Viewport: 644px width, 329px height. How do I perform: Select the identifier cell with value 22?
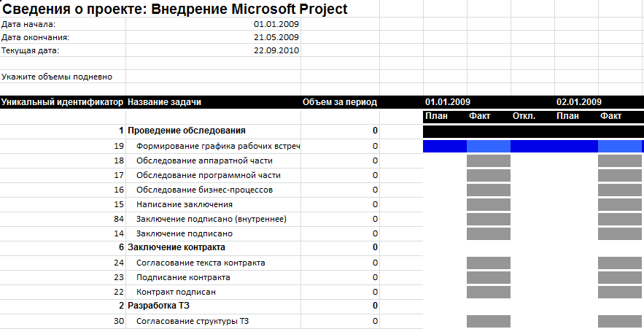[63, 292]
